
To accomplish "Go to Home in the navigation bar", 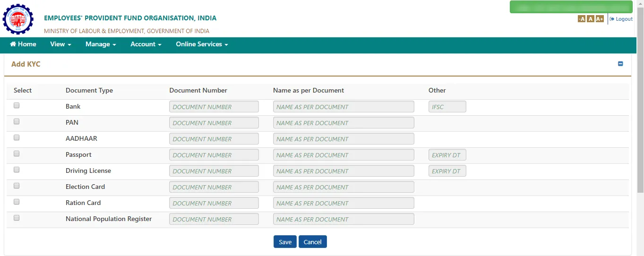I will (x=23, y=44).
